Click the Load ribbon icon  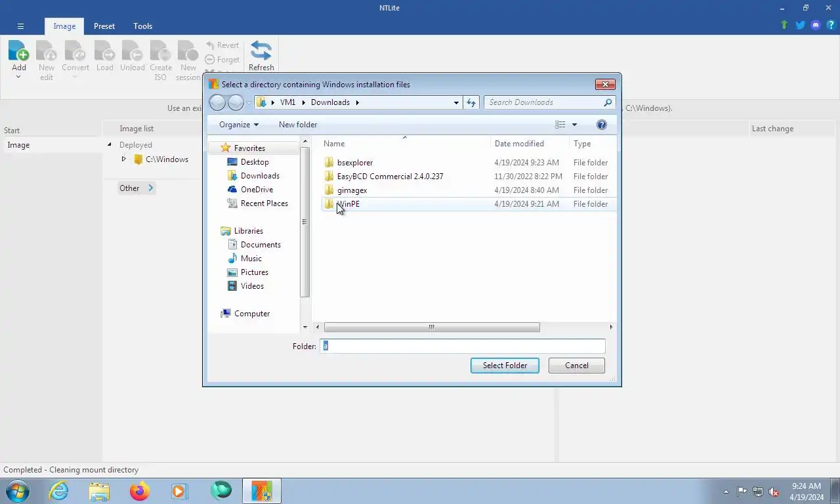pos(105,51)
